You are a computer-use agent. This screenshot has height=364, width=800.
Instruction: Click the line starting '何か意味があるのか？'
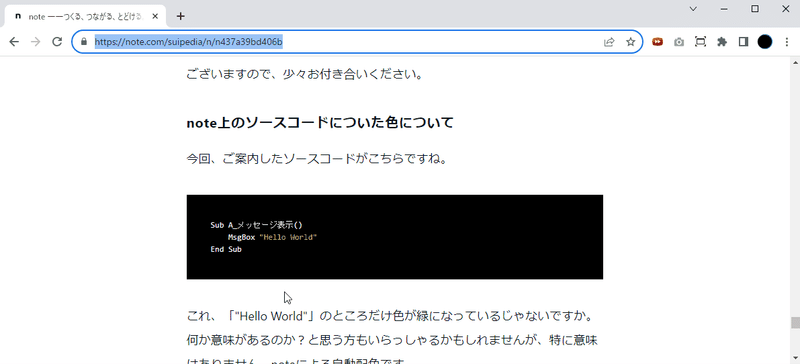tap(391, 339)
